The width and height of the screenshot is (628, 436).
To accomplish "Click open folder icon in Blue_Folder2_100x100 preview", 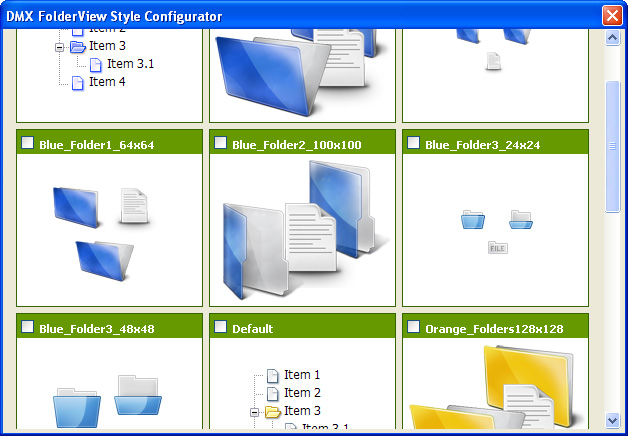I will 256,251.
